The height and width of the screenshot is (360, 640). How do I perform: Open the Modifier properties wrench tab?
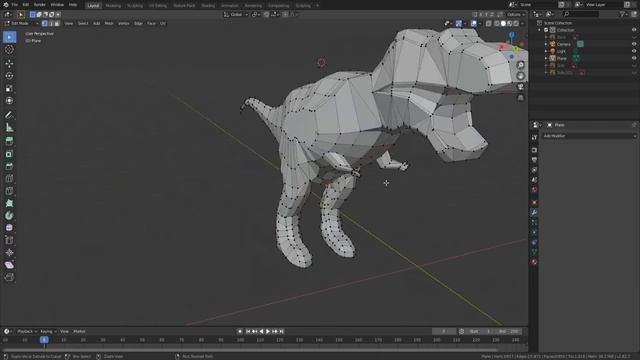point(534,213)
